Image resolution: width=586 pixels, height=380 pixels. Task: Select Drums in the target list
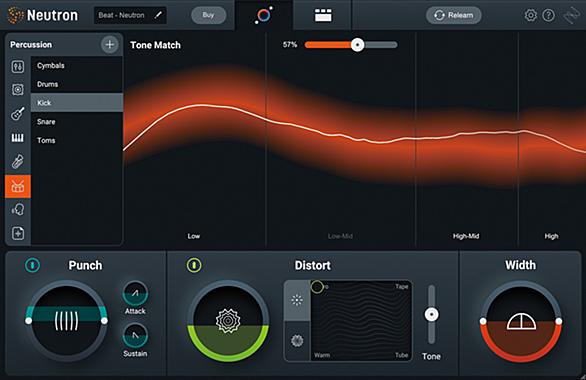77,84
